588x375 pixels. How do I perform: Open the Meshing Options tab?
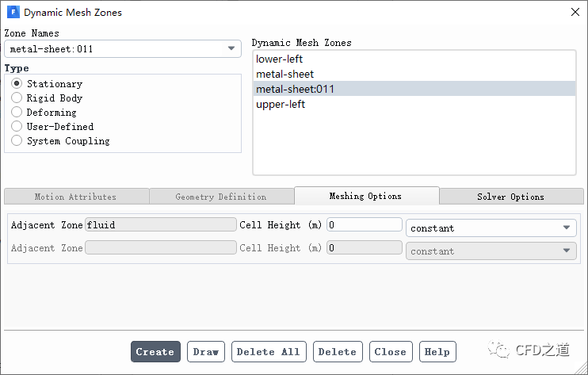coord(365,196)
